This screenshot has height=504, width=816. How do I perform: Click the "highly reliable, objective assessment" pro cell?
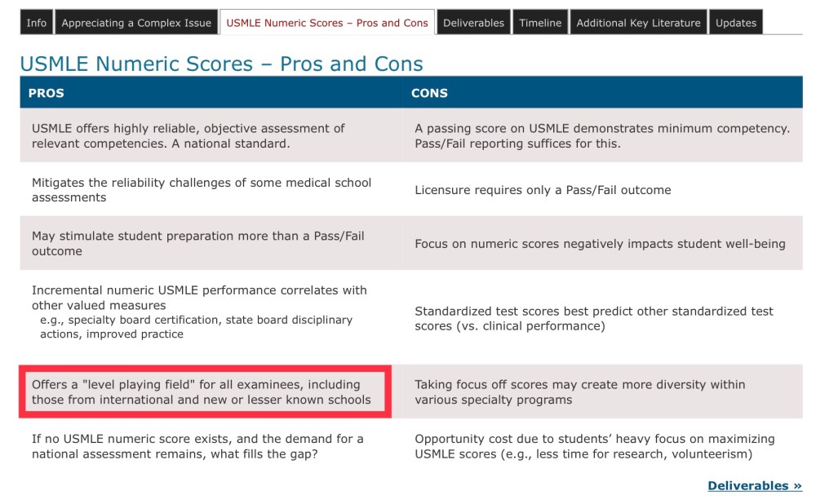(x=188, y=136)
